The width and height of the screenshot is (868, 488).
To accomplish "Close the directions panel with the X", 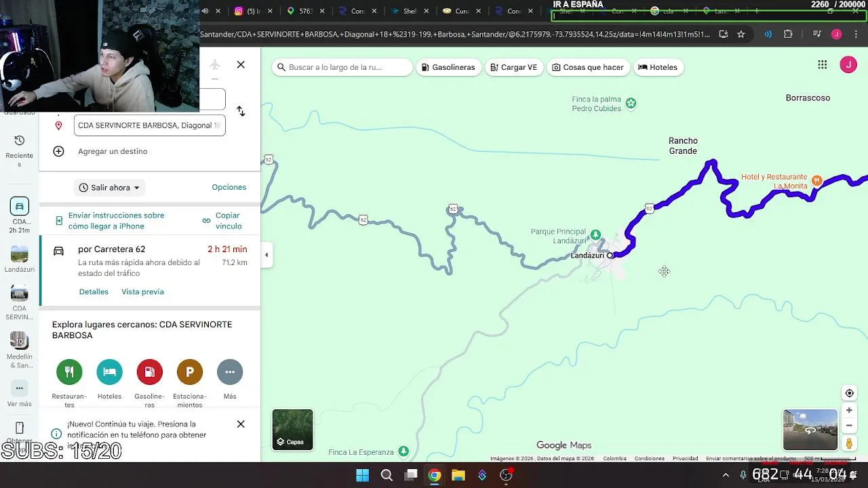I will (241, 64).
